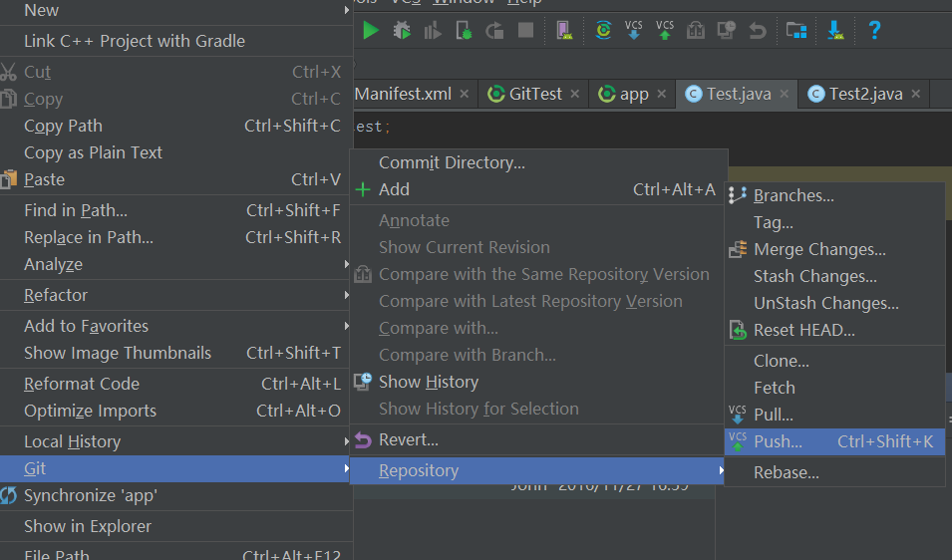952x560 pixels.
Task: Attach debugger to Android process icon
Action: (x=464, y=30)
